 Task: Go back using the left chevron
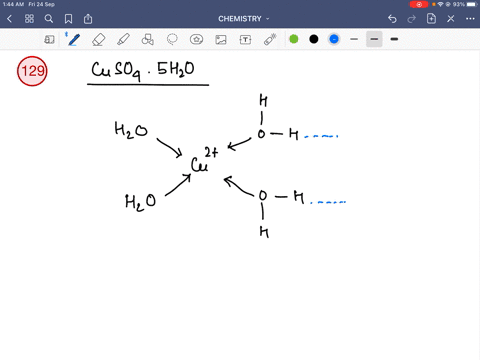[x=9, y=19]
